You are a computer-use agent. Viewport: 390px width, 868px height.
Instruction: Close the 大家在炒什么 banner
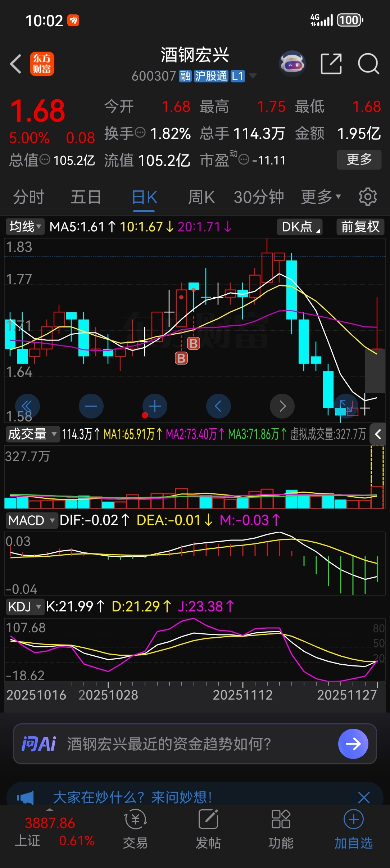click(364, 797)
